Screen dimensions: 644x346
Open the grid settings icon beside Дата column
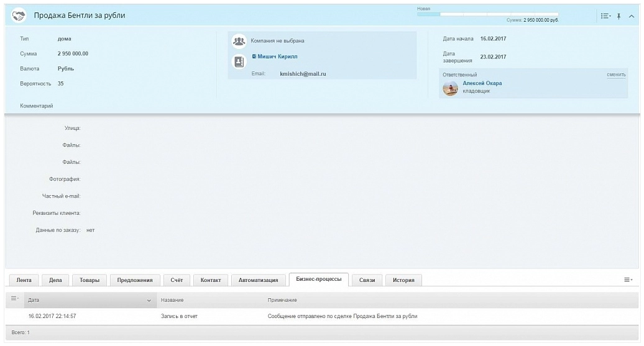click(15, 299)
